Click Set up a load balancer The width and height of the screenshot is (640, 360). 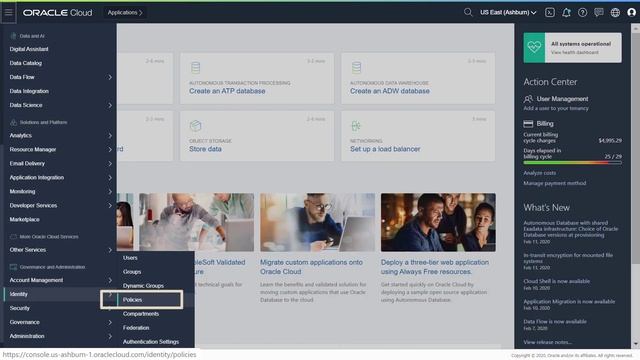[385, 149]
